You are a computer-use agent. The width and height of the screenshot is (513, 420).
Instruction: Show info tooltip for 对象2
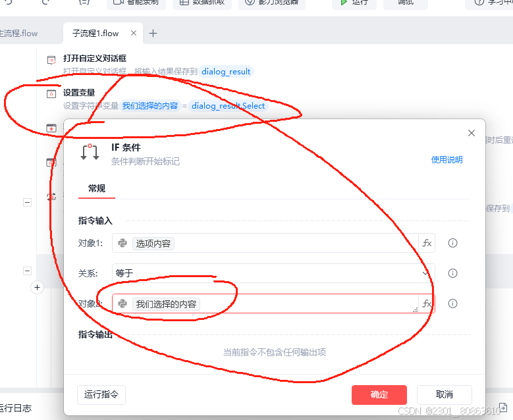tap(453, 303)
